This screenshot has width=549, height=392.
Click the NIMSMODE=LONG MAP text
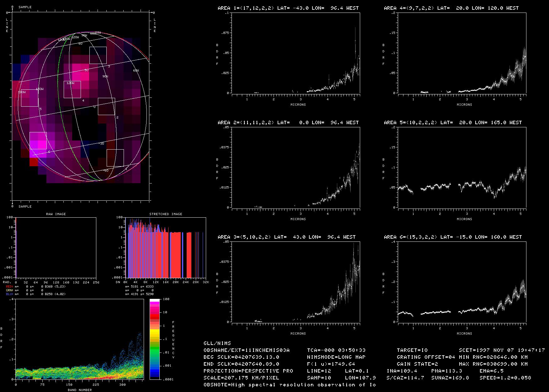pyautogui.click(x=336, y=357)
